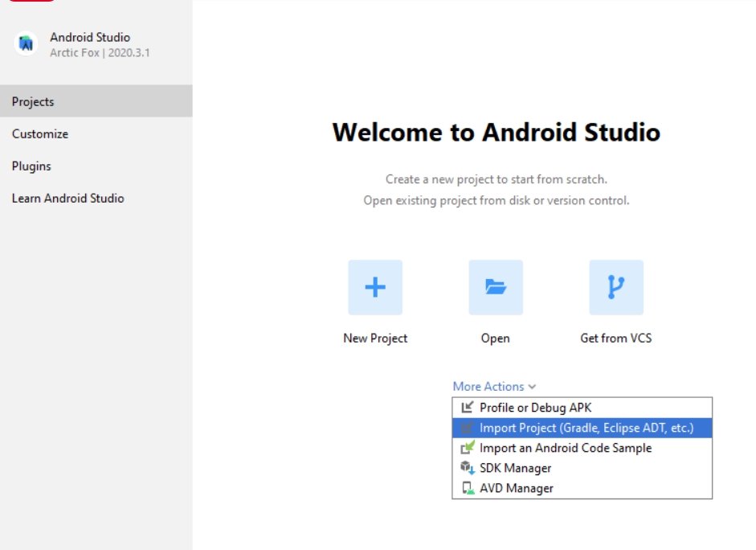Click the SDK Manager icon
Viewport: 756px width, 550px height.
466,468
